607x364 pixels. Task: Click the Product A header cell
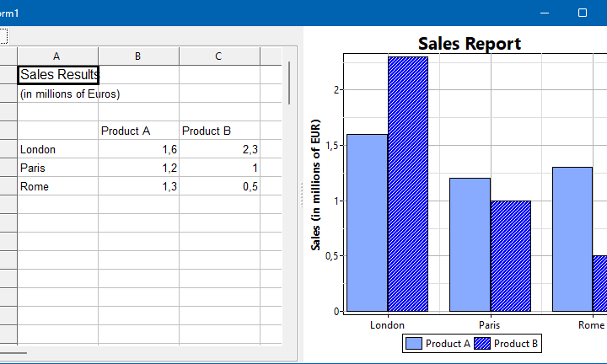[138, 131]
